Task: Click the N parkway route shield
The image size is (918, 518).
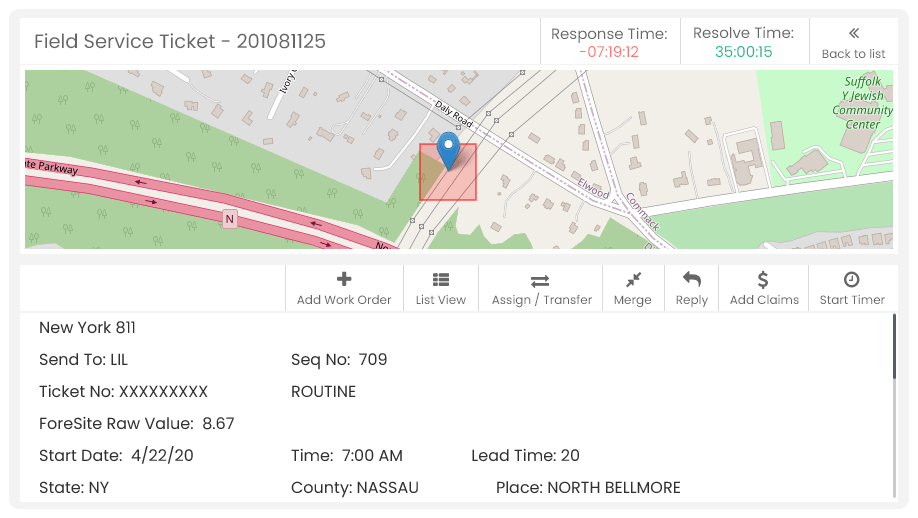Action: (230, 219)
